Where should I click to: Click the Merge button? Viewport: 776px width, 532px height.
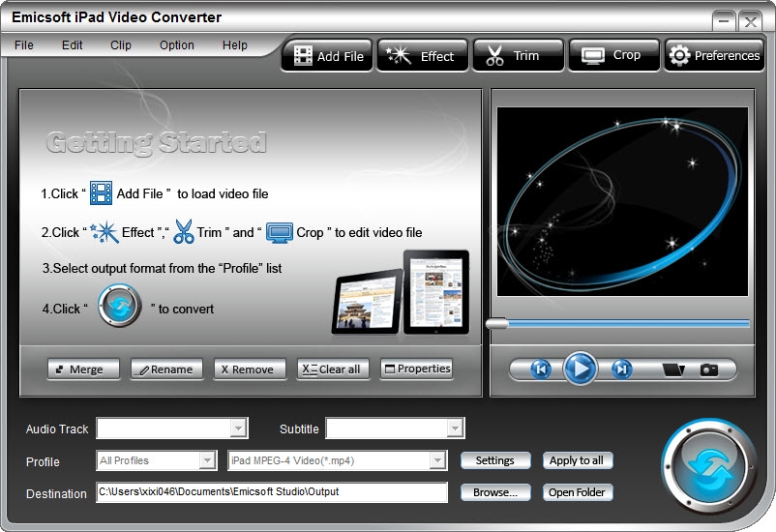(83, 369)
